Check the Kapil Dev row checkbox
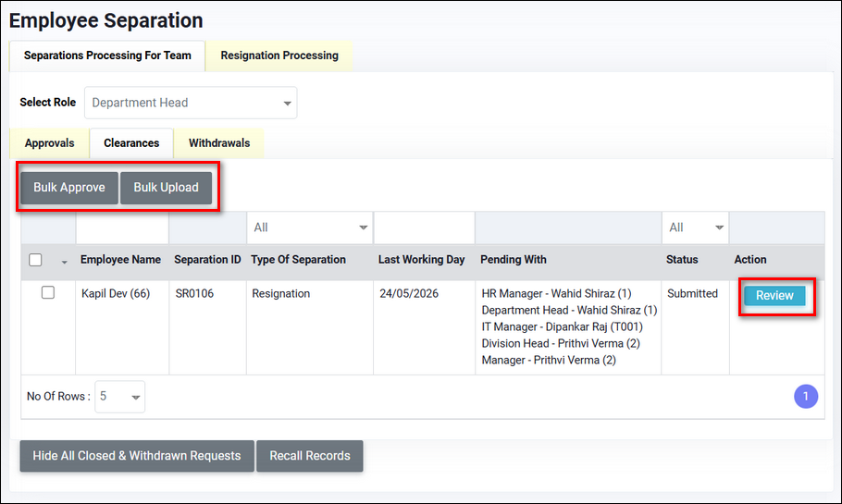 pos(48,293)
